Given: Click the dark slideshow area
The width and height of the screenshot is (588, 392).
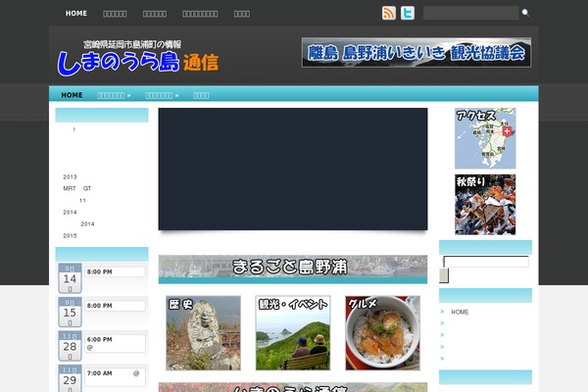Looking at the screenshot, I should [x=293, y=170].
